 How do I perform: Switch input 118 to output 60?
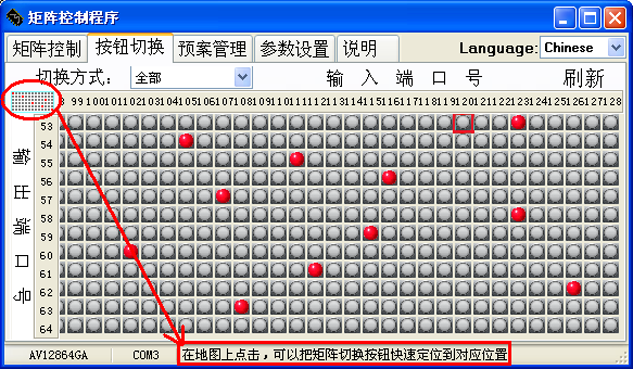point(426,252)
